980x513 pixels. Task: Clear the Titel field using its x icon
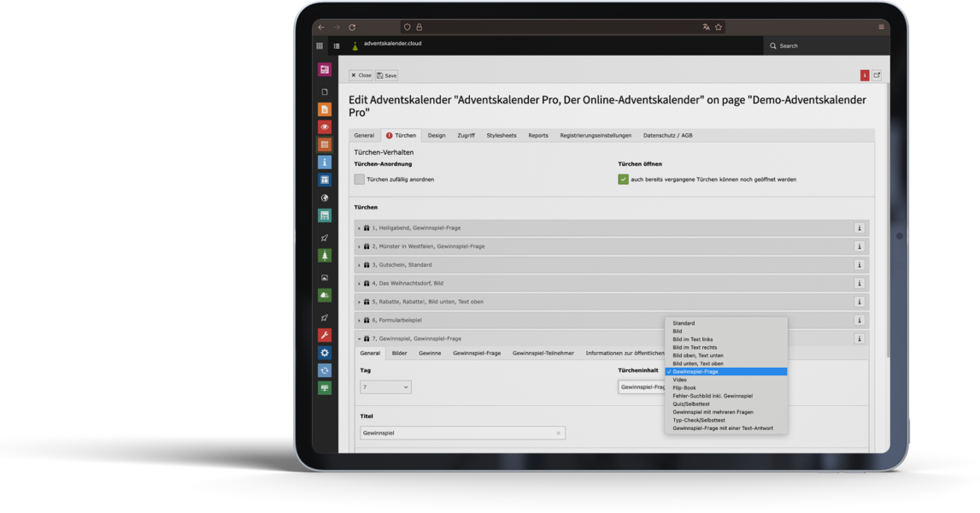(559, 433)
